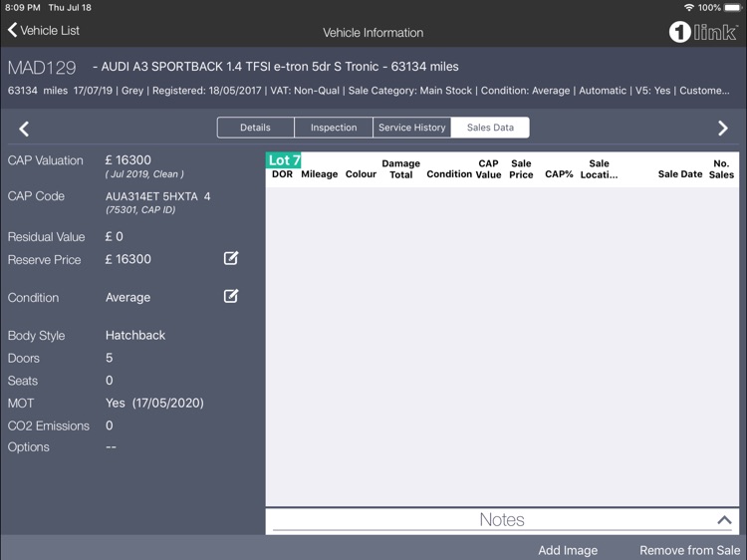The image size is (747, 560).
Task: Open the Details tab
Action: click(x=255, y=128)
